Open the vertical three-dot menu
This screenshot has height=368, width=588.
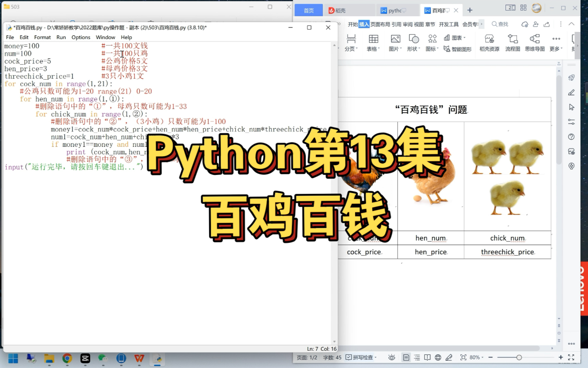click(x=561, y=24)
